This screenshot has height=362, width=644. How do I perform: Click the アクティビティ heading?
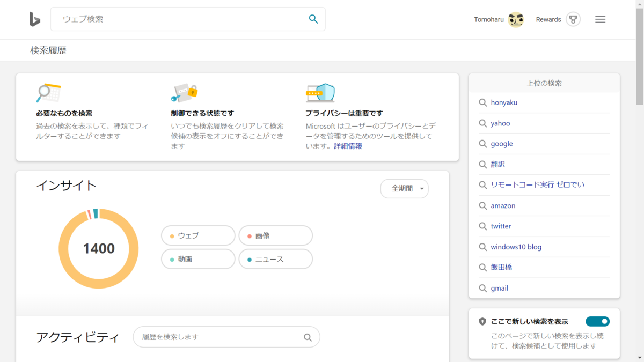78,337
